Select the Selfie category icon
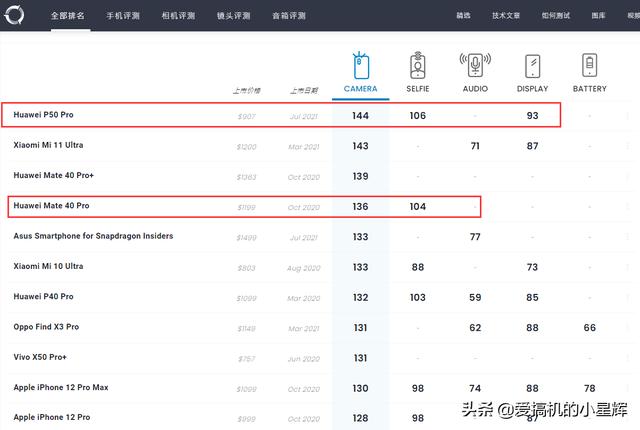 (x=418, y=65)
